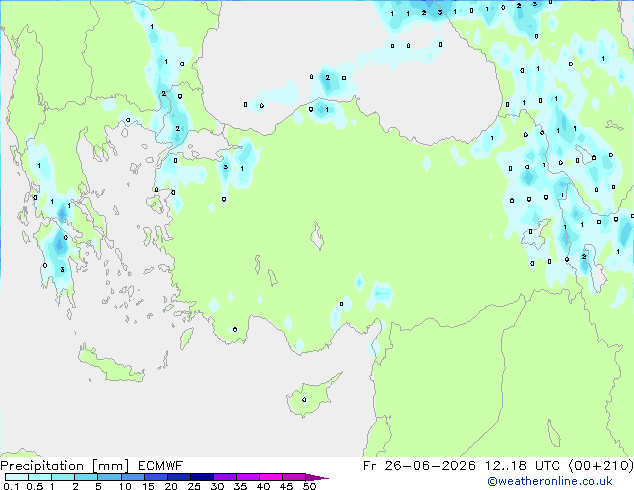Pick the dark navy swatch for 25–30 mm
This screenshot has height=490, width=634.
pos(201,477)
